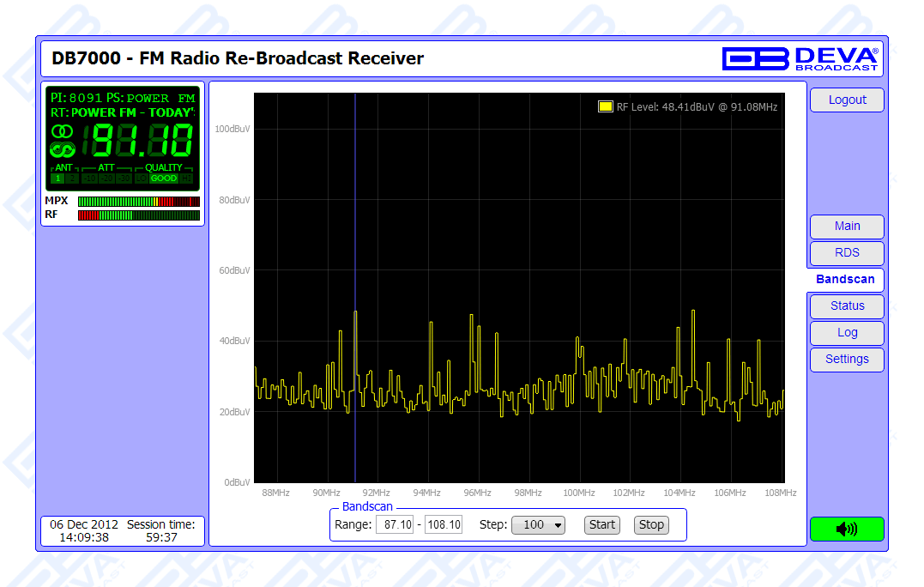Click the Logout button
Viewport: 924px width, 587px height.
(x=847, y=100)
